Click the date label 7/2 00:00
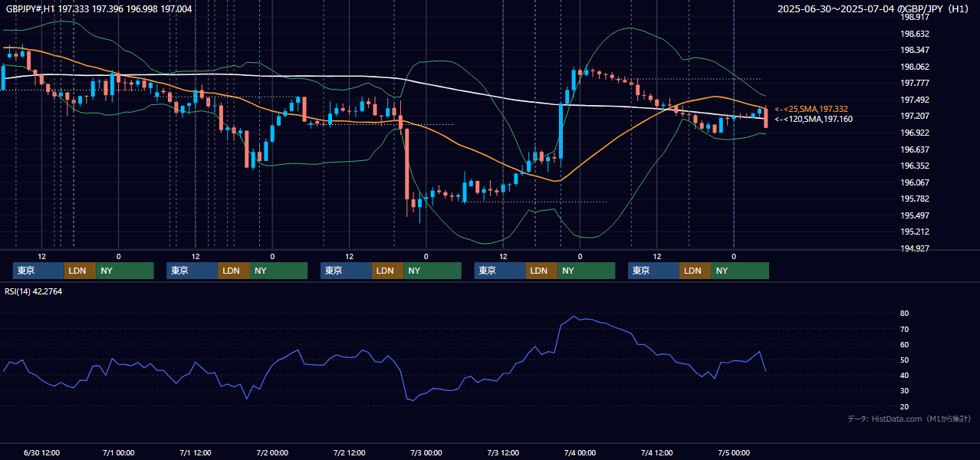Viewport: 980px width, 460px height. point(272,453)
